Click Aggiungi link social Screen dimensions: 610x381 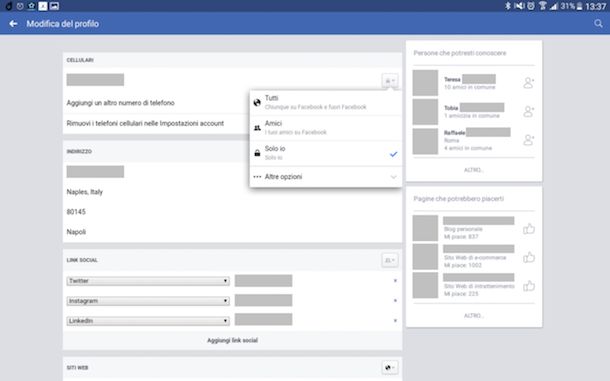pos(232,340)
